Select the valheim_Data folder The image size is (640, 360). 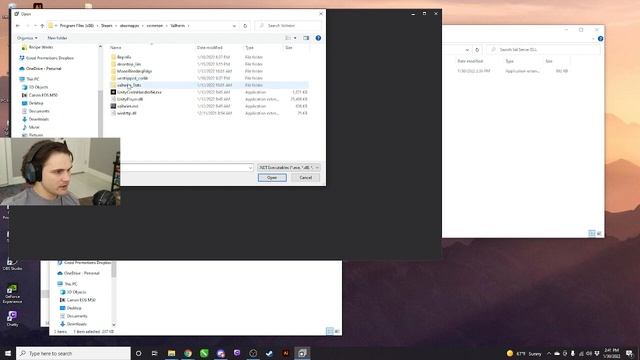129,85
